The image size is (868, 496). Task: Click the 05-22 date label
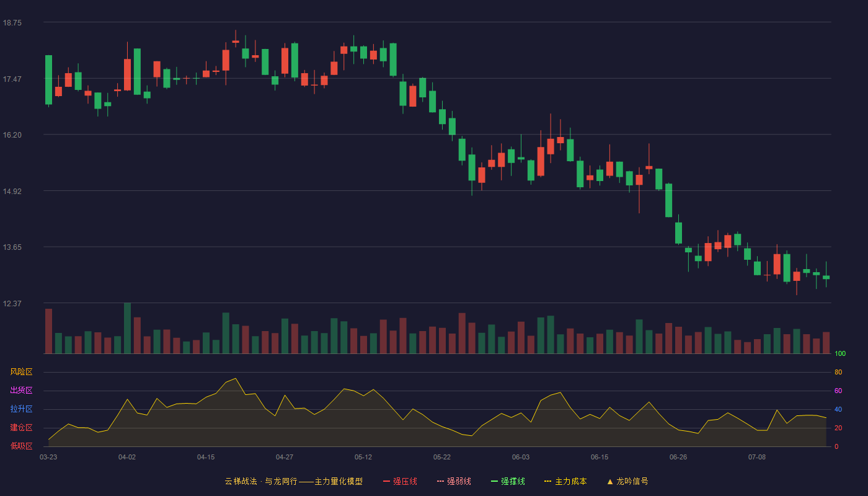(x=442, y=457)
